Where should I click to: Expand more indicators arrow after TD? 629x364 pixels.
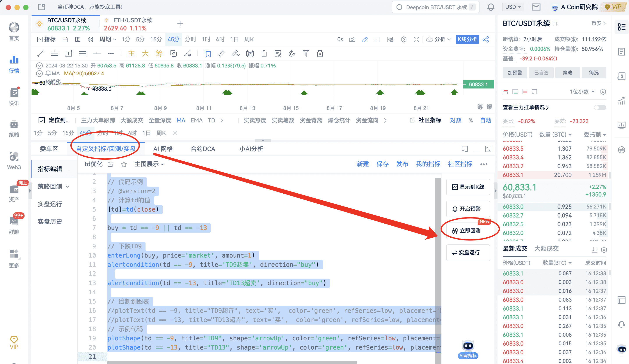pos(222,120)
